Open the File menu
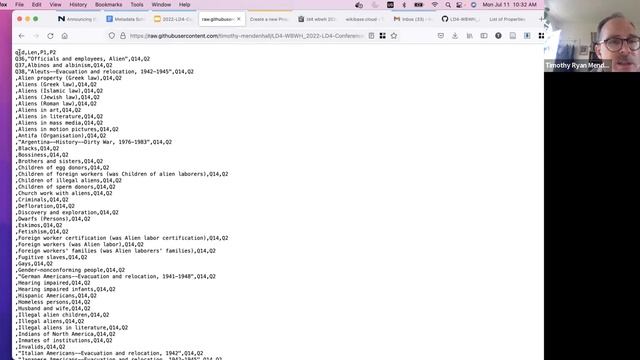Viewport: 640px width, 360px height. pyautogui.click(x=19, y=4)
